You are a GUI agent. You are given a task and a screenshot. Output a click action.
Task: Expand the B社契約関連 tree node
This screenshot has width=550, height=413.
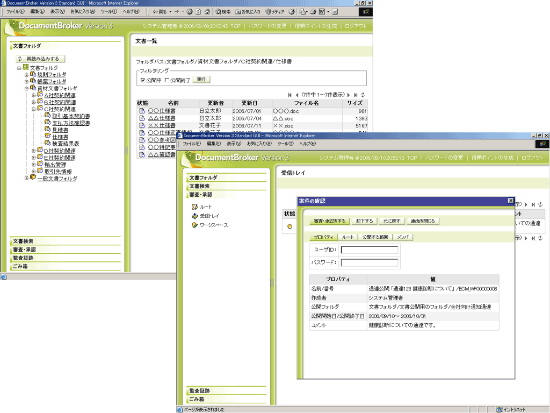click(x=34, y=102)
